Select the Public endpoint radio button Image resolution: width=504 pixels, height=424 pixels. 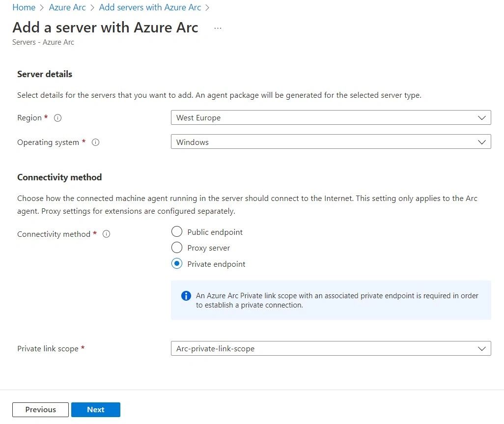(177, 231)
